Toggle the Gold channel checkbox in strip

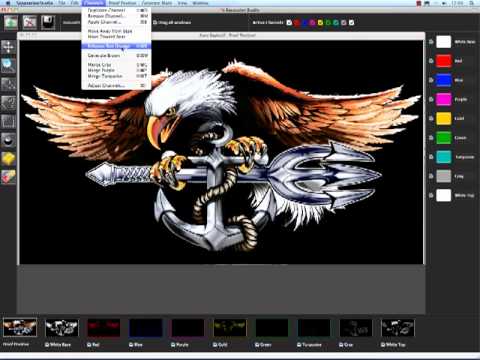coord(215,345)
